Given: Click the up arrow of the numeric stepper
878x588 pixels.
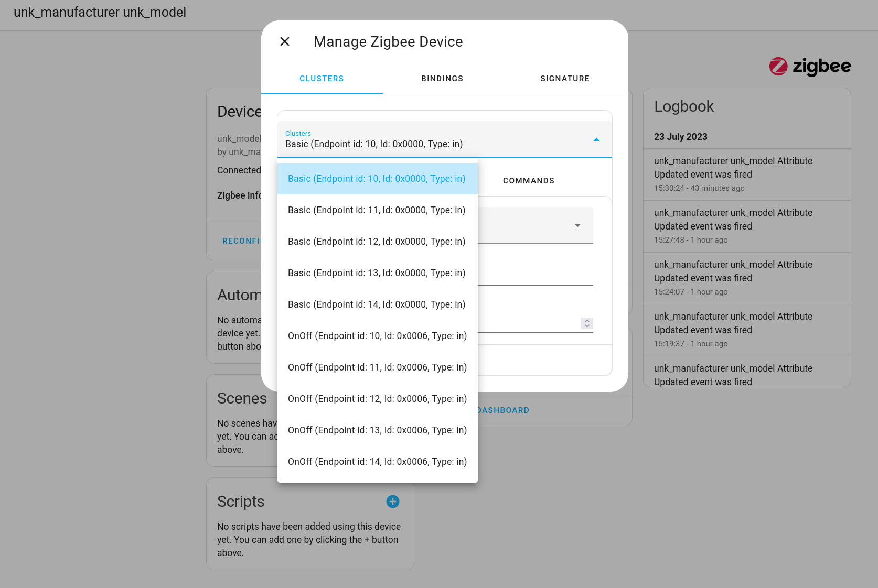Looking at the screenshot, I should coord(586,321).
